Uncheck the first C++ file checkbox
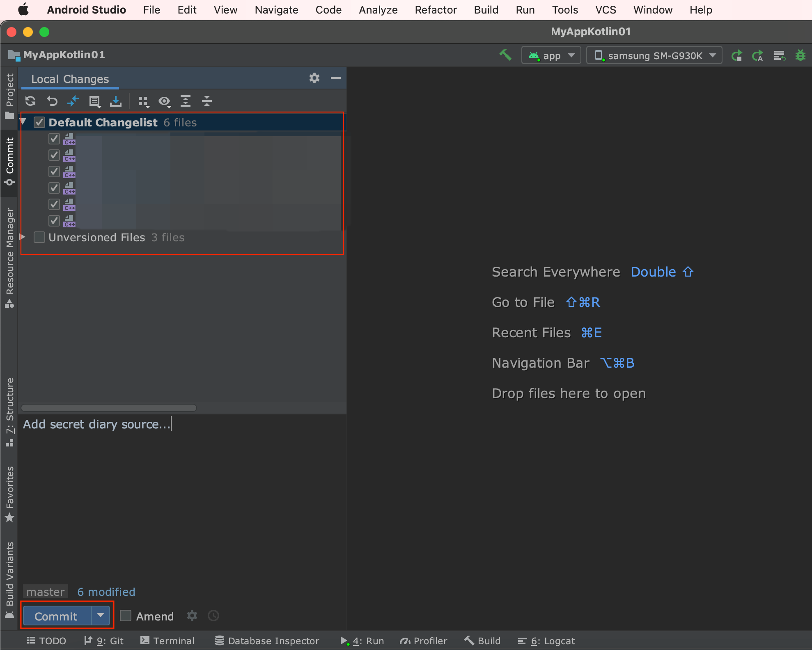 tap(54, 139)
